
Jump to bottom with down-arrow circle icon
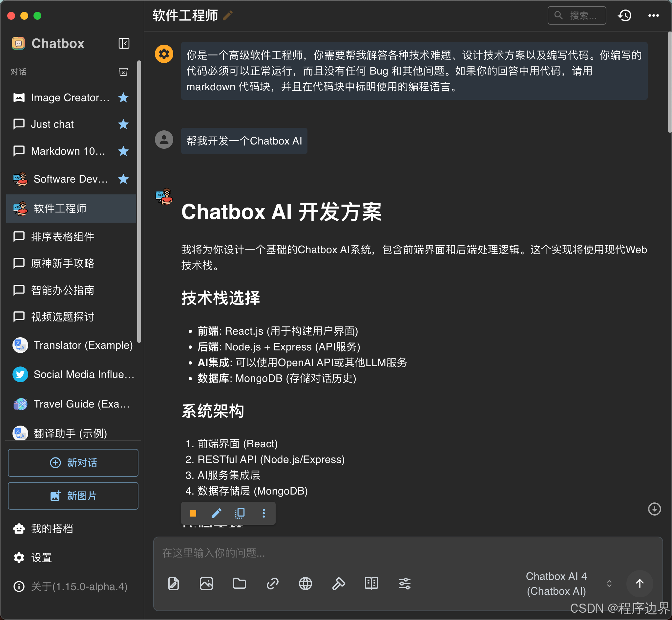654,509
